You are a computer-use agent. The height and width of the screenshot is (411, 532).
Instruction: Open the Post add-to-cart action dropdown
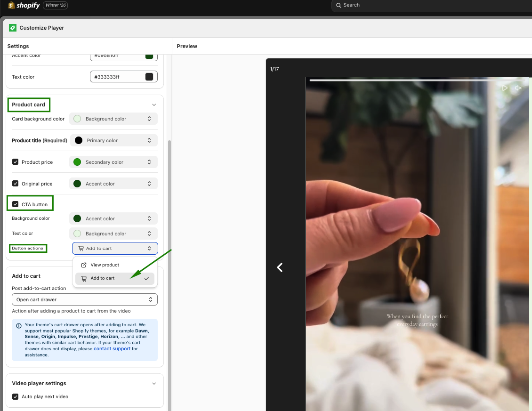(x=85, y=299)
